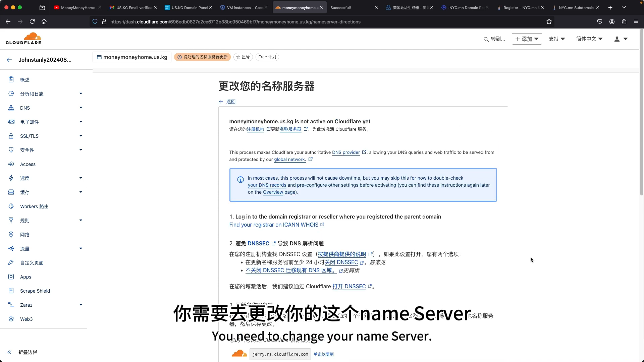The height and width of the screenshot is (362, 644).
Task: Go to browser home page
Action: pos(44,21)
